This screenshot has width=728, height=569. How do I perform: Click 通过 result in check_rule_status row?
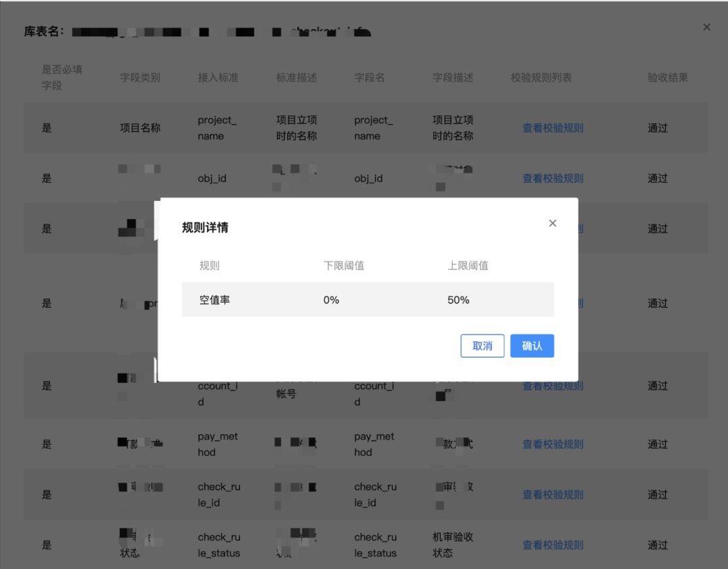tap(657, 545)
